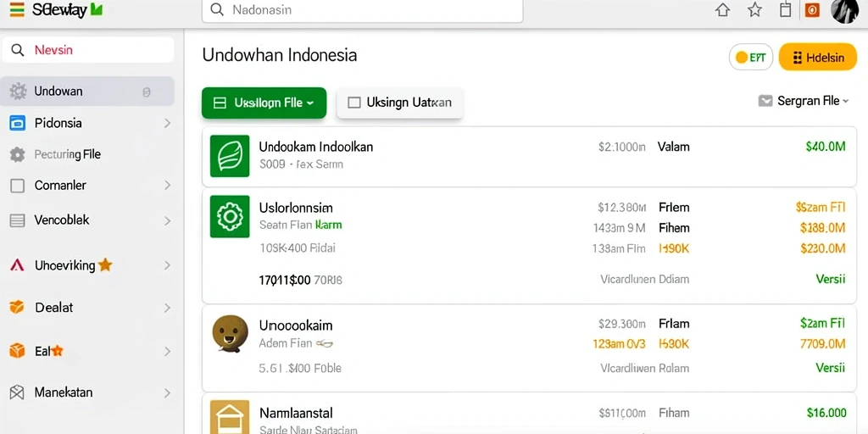Expand the Pidonsia chevron
868x434 pixels.
[167, 123]
